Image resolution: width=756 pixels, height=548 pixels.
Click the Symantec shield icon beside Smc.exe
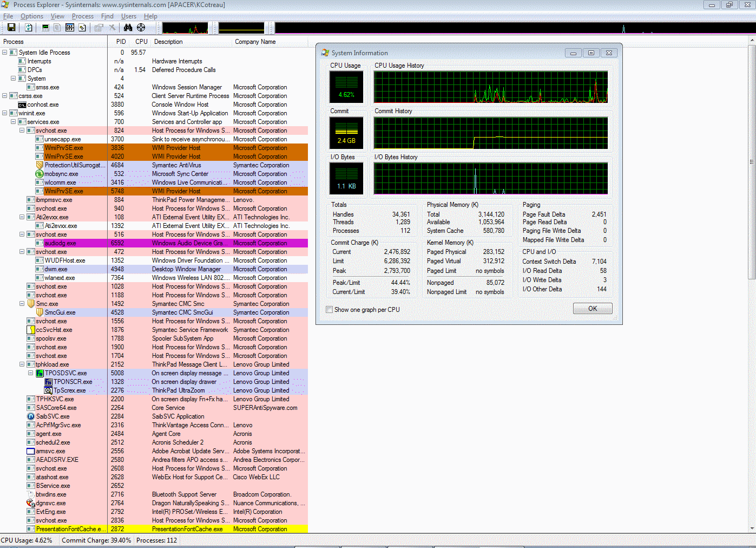point(31,304)
